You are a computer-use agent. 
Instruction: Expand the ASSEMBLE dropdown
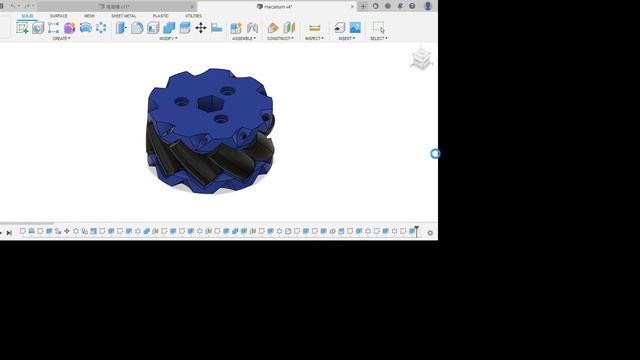[244, 38]
